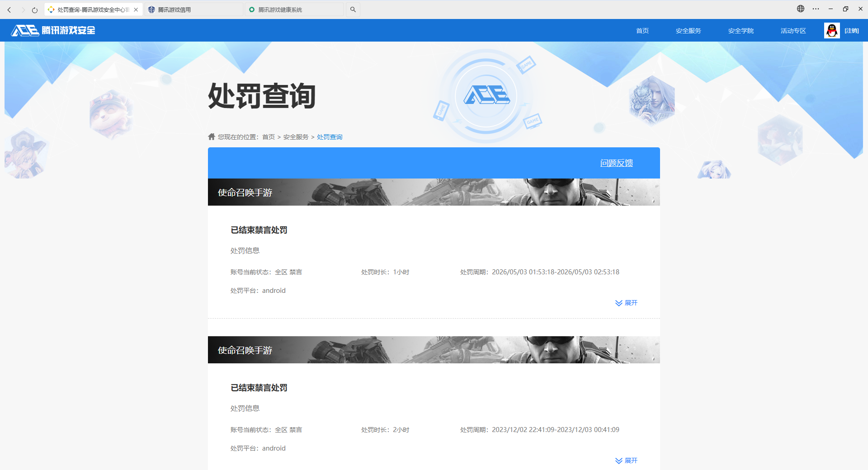868x470 pixels.
Task: Restore down the browser window
Action: coord(845,9)
